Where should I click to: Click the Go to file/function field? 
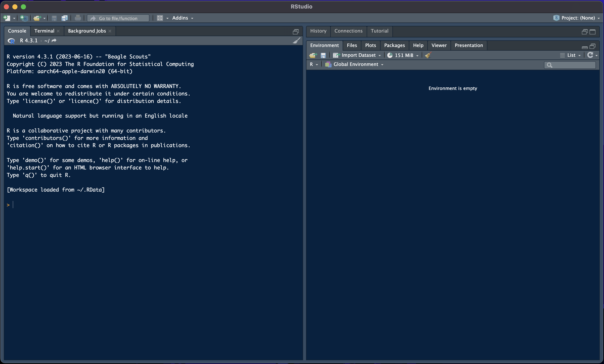[118, 18]
